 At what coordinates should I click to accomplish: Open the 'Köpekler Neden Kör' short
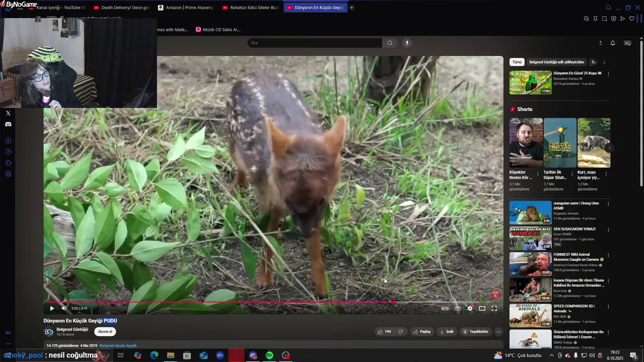click(526, 143)
